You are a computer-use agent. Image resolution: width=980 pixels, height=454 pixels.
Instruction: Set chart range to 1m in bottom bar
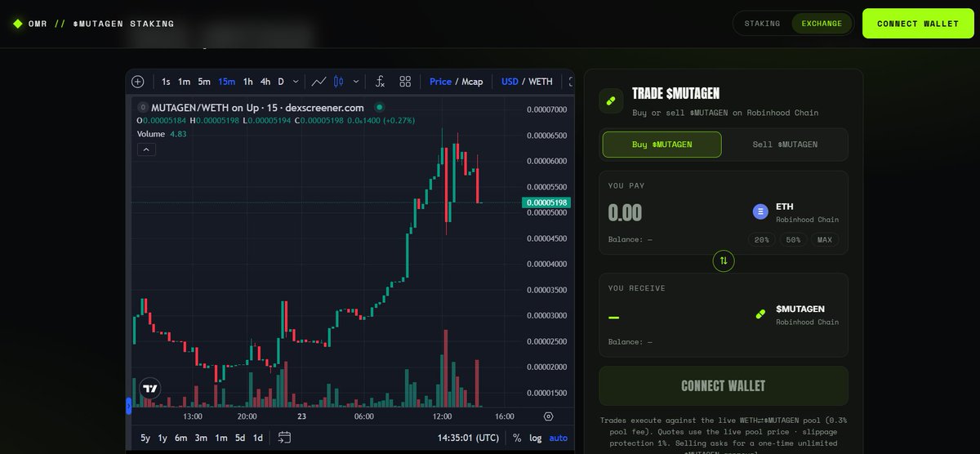(220, 438)
